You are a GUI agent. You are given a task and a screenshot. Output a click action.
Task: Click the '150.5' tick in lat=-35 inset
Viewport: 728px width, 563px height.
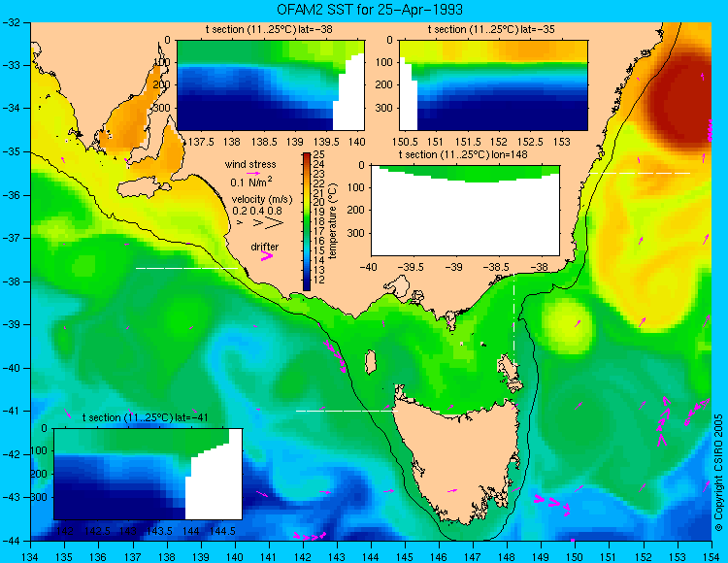click(x=407, y=142)
